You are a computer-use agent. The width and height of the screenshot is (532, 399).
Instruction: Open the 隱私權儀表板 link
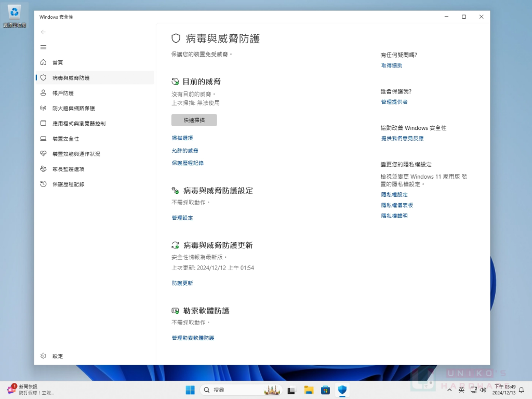[x=397, y=205]
